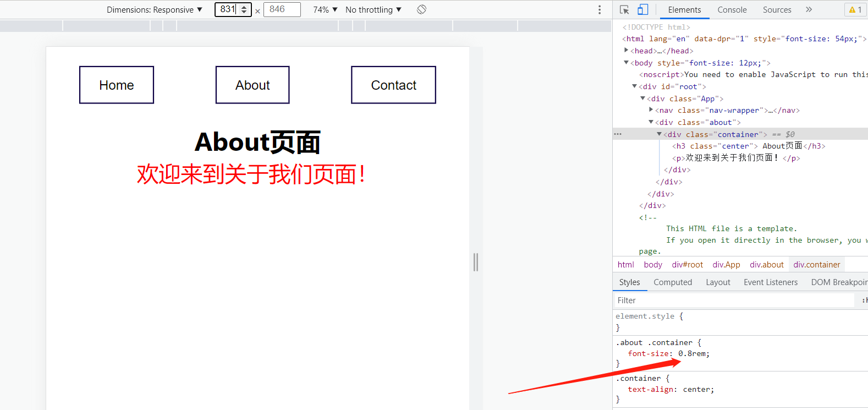
Task: Switch to the Console tab
Action: [732, 9]
